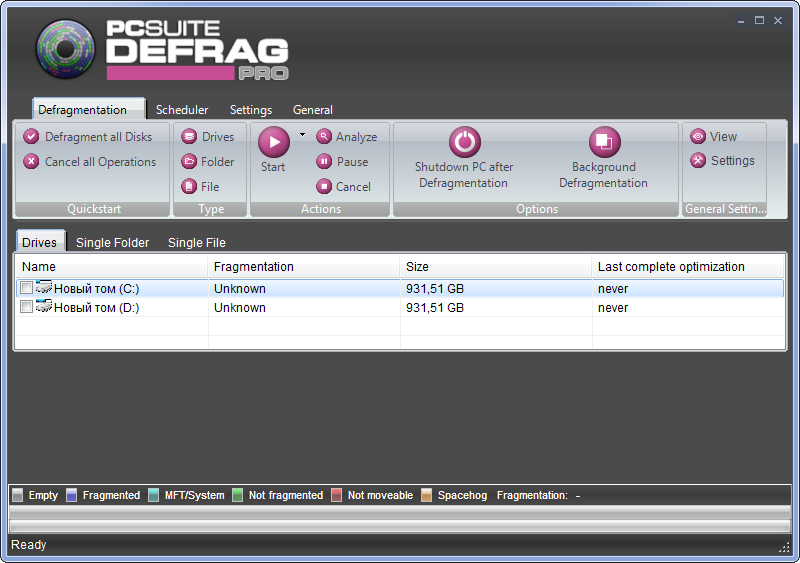Toggle Background Defragmentation icon
The image size is (800, 563).
(605, 142)
